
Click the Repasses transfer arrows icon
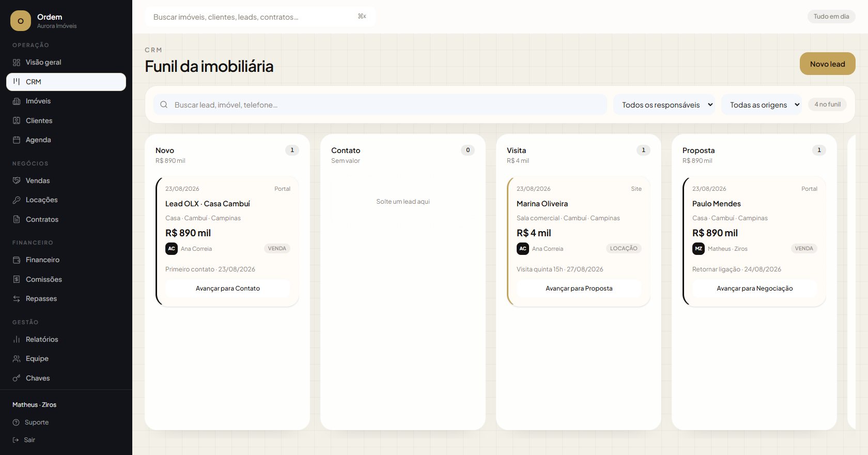pos(17,299)
